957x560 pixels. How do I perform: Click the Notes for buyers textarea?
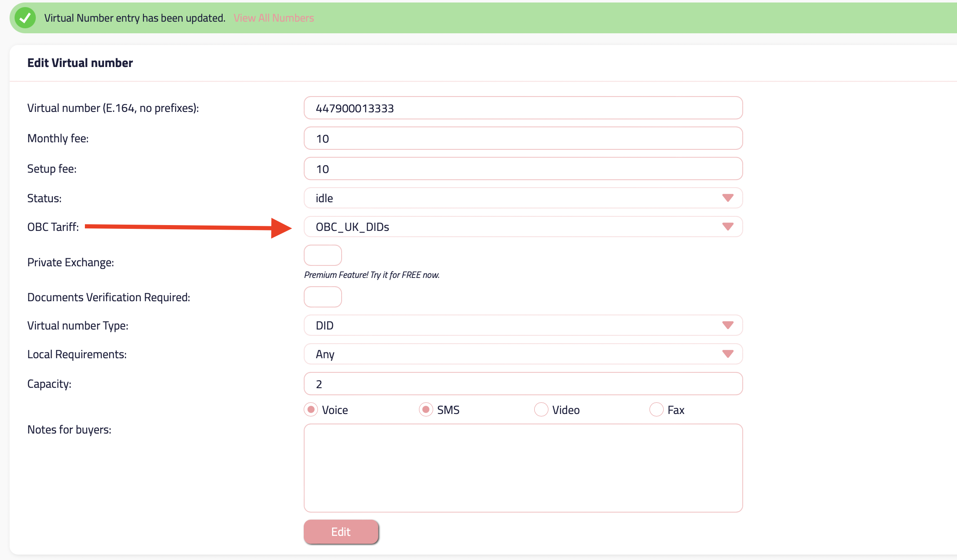coord(523,468)
